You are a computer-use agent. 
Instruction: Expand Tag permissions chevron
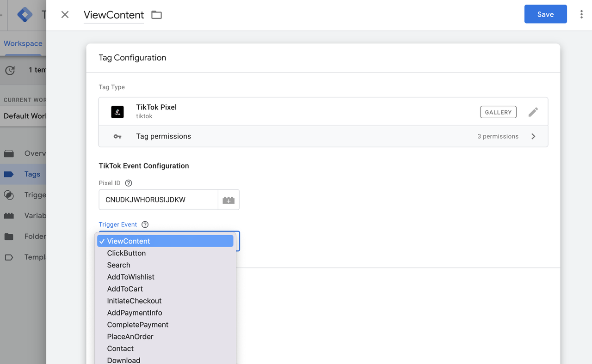[533, 136]
